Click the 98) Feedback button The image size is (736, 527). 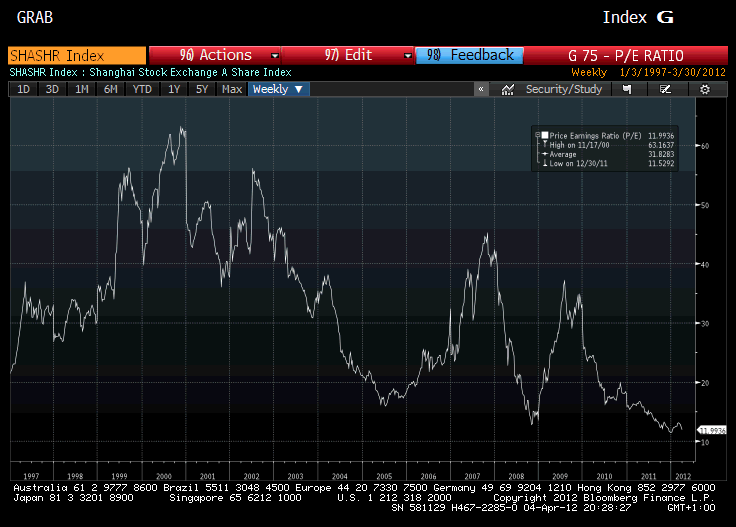pos(469,55)
